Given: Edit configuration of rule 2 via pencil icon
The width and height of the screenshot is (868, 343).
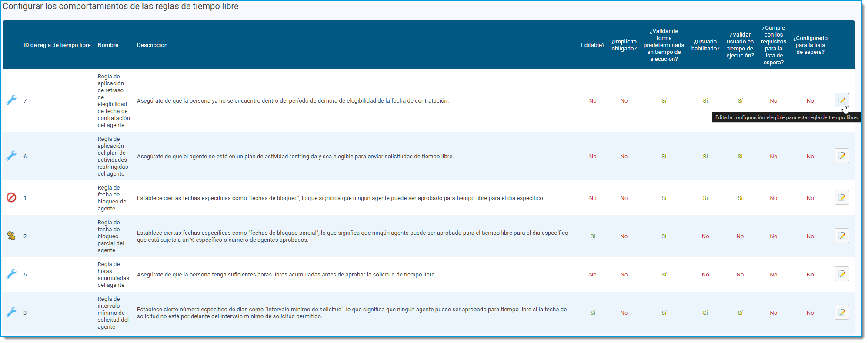Looking at the screenshot, I should 841,236.
